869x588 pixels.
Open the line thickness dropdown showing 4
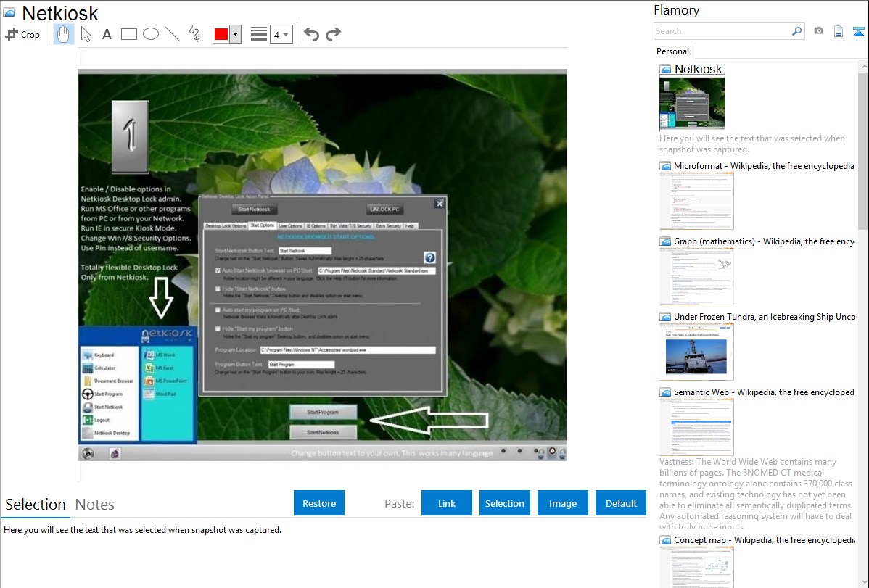[x=281, y=34]
